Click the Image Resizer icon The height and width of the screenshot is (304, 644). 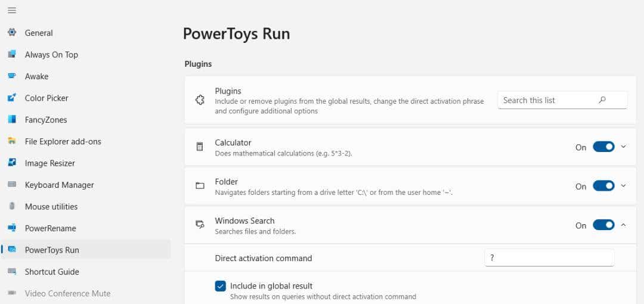(x=12, y=163)
